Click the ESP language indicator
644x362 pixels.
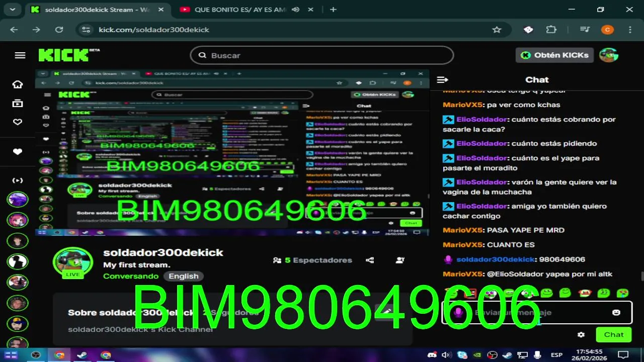coord(556,355)
